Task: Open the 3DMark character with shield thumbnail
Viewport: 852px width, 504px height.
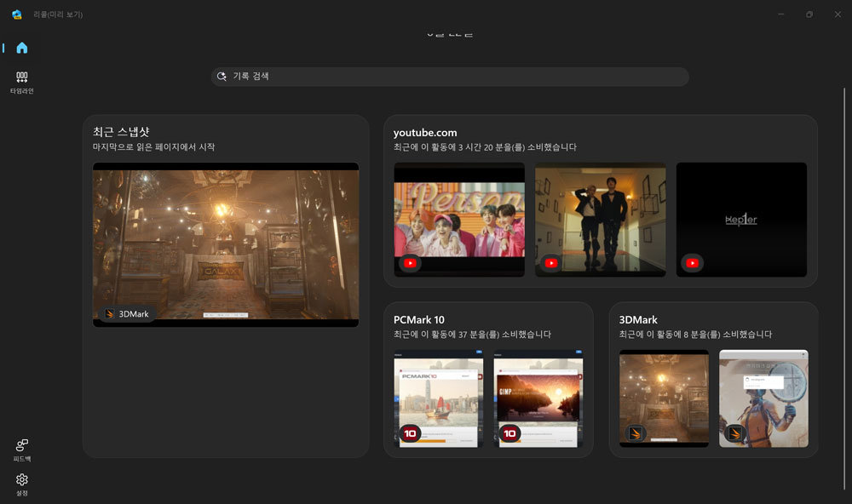Action: [x=763, y=398]
